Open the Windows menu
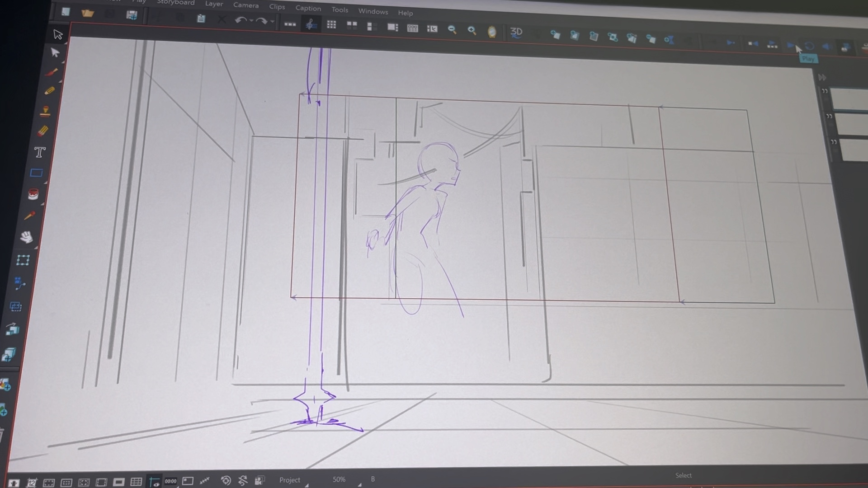The height and width of the screenshot is (488, 868). tap(373, 11)
